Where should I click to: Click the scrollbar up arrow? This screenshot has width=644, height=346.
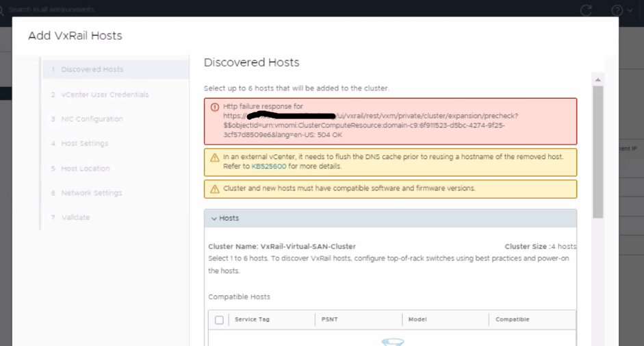point(597,79)
